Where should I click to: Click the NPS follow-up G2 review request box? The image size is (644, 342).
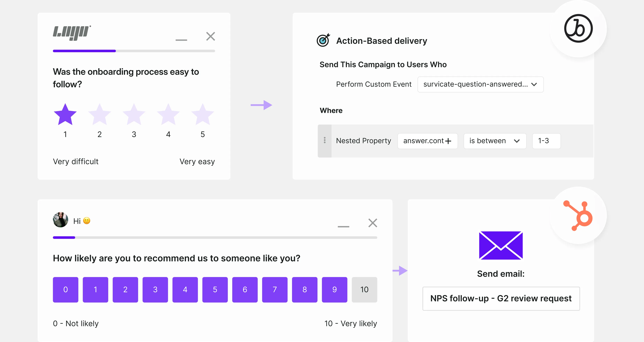[501, 298]
